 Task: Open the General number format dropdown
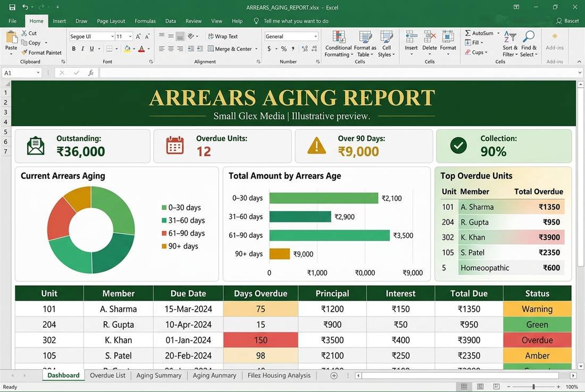315,36
